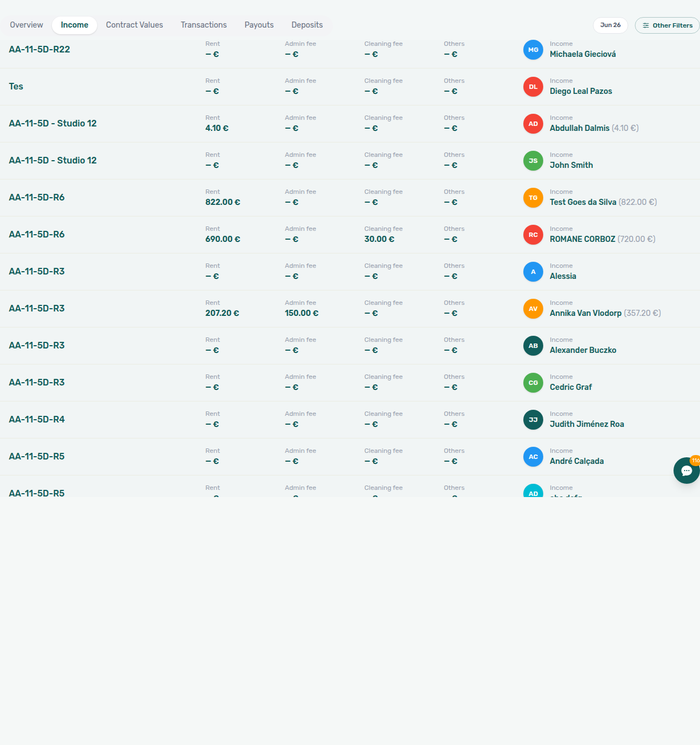The height and width of the screenshot is (745, 700).
Task: Open the chat support bubble icon
Action: (687, 471)
